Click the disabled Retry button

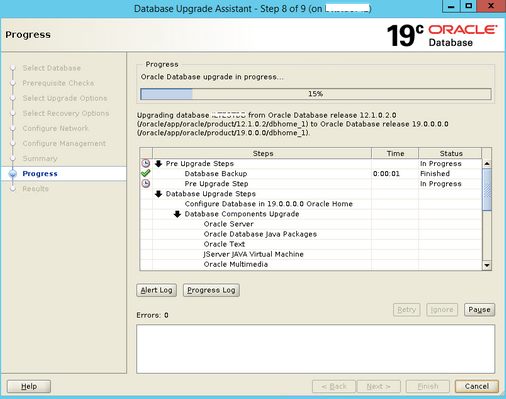click(x=406, y=310)
